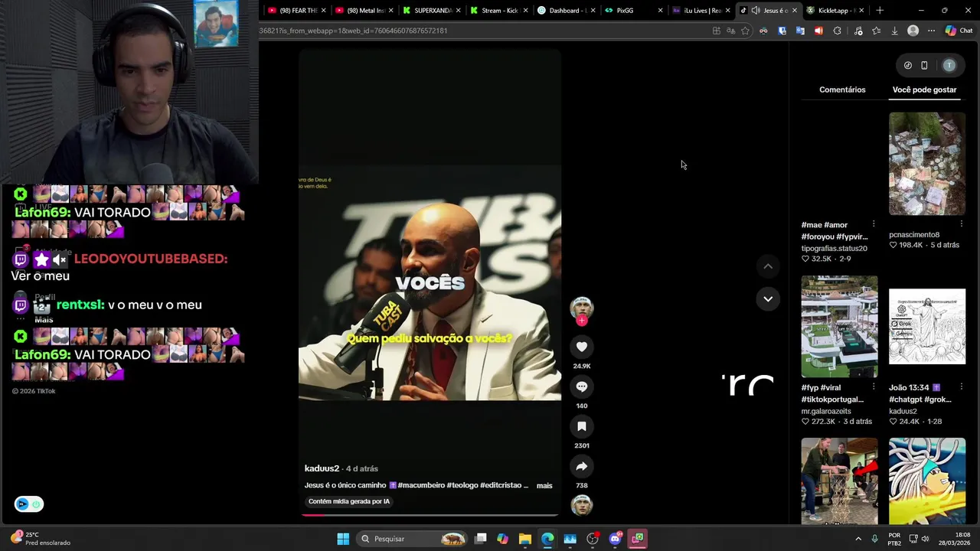980x551 pixels.
Task: Switch to the Kicklet.app tab
Action: 835,10
